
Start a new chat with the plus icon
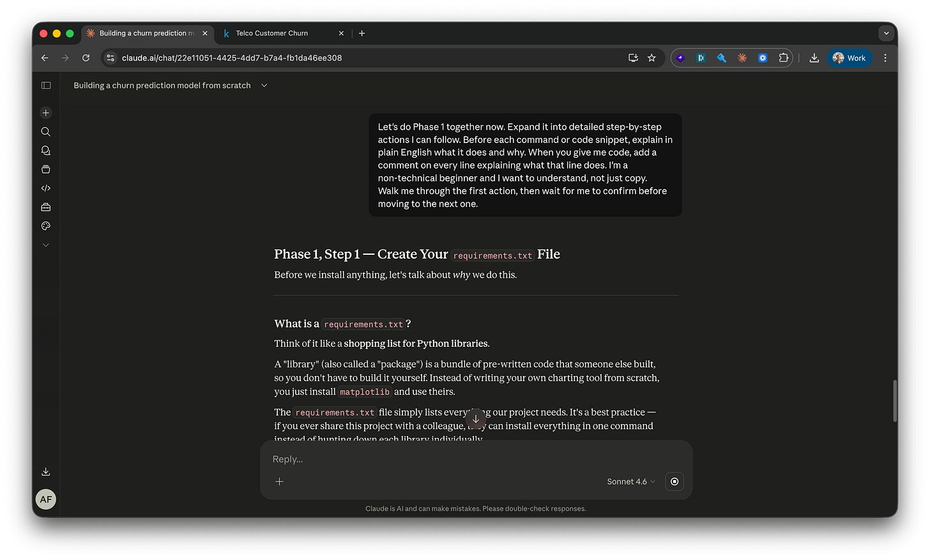(45, 112)
